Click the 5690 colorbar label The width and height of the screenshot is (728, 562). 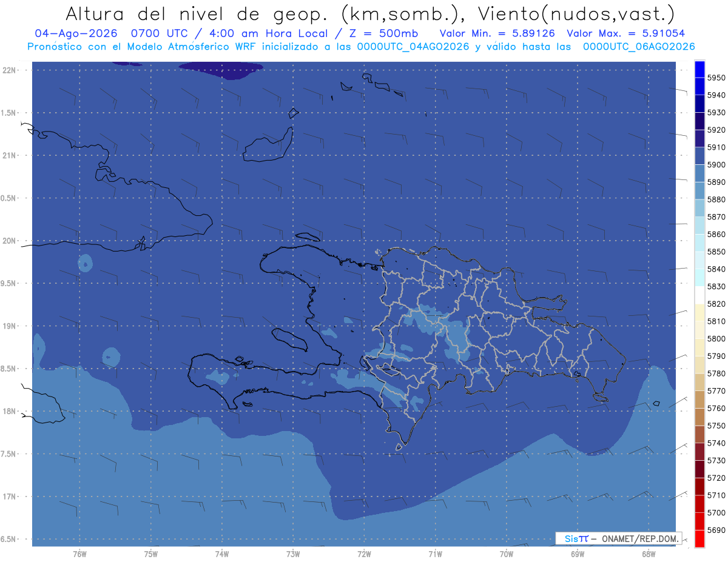coord(716,530)
